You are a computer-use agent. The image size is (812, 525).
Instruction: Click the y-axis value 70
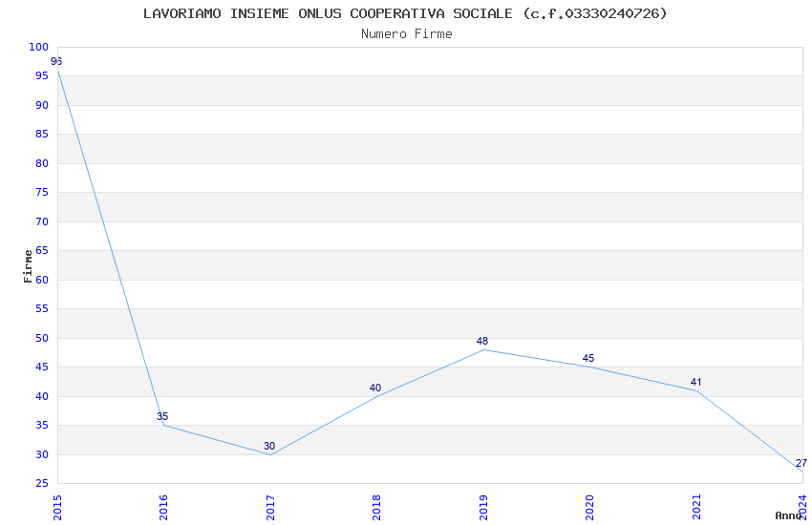pos(42,221)
